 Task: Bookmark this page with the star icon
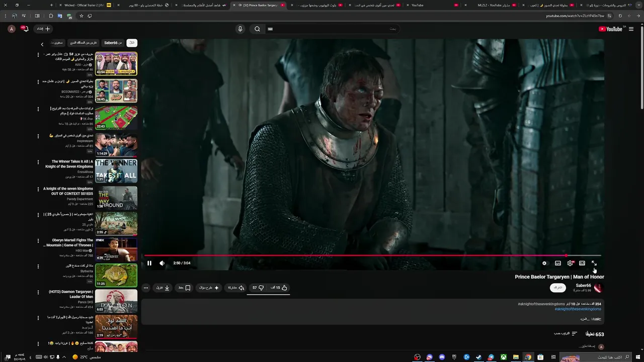(x=81, y=16)
